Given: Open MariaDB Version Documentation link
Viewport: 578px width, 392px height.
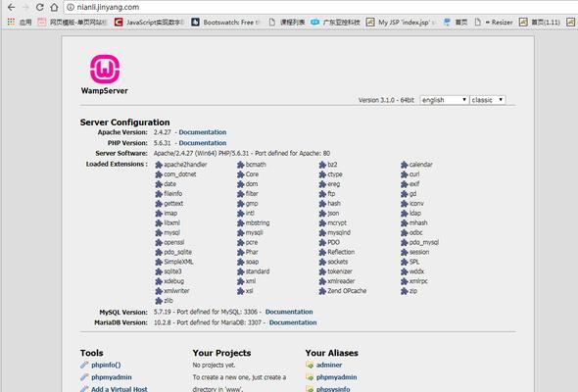Looking at the screenshot, I should [x=293, y=322].
